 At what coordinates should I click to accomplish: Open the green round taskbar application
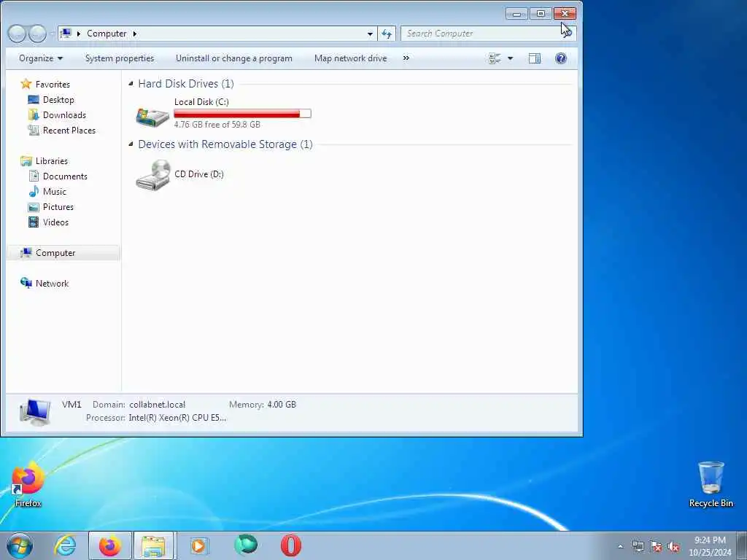tap(245, 545)
